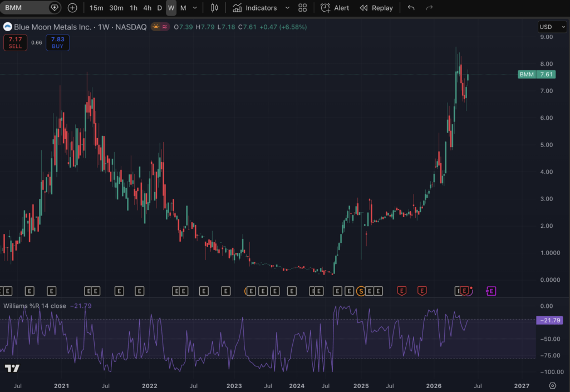Viewport: 570px width, 392px height.
Task: Open the TradingView logo at bottom left
Action: pos(12,369)
